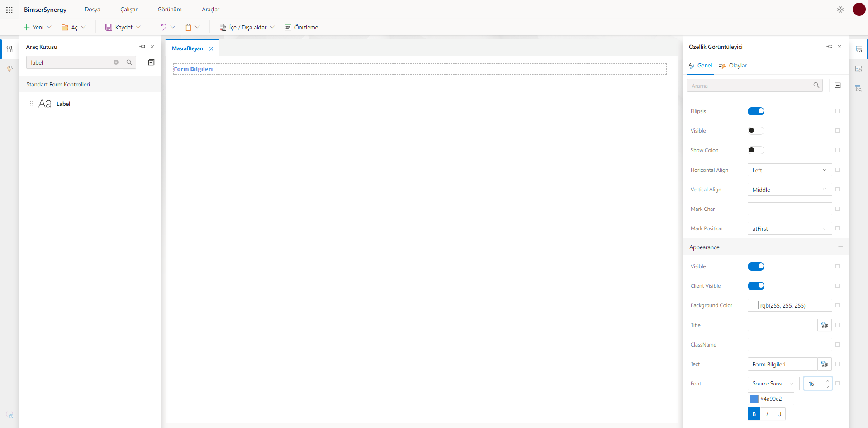Viewport: 868px width, 428px height.
Task: Click the Yeni button
Action: tap(33, 27)
